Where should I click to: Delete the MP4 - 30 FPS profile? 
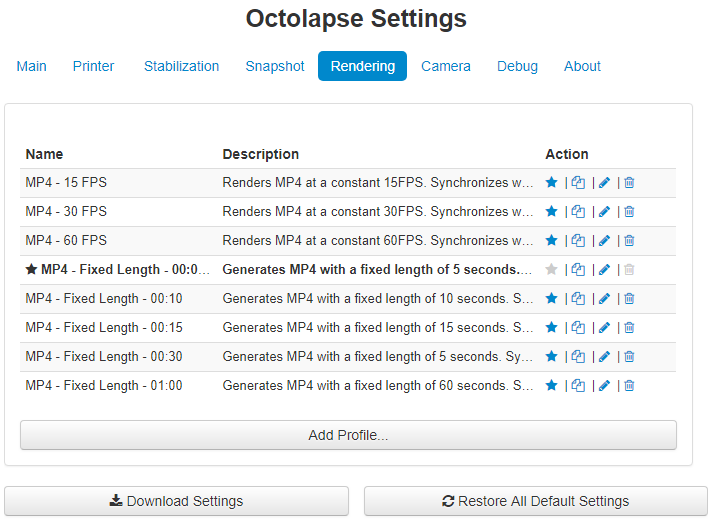pos(629,211)
